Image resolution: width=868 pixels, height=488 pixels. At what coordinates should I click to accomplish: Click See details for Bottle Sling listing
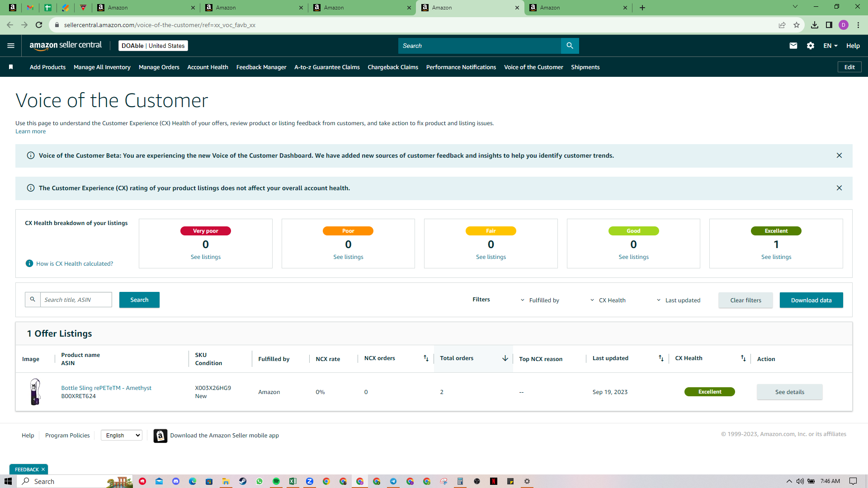pyautogui.click(x=790, y=392)
